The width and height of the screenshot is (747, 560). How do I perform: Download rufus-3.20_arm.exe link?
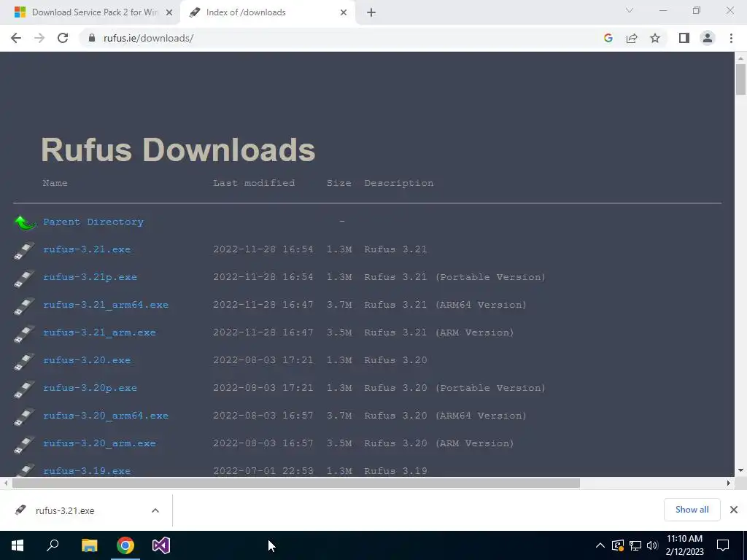click(x=99, y=443)
